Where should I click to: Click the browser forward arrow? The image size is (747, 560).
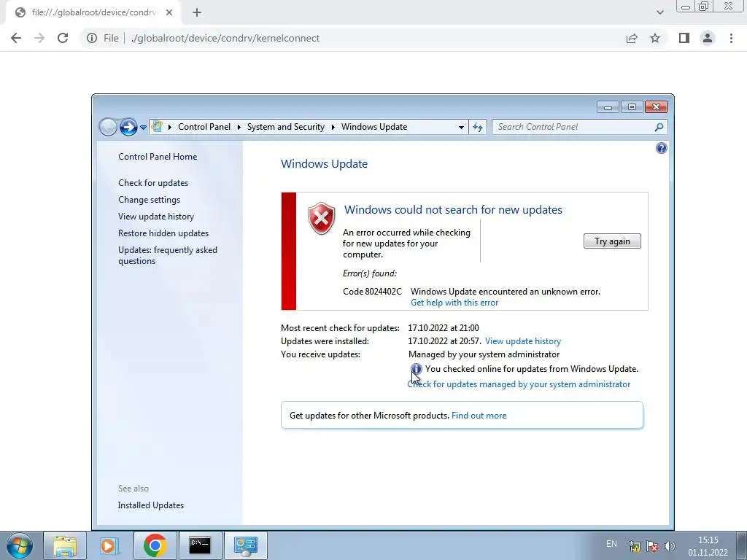tap(39, 38)
